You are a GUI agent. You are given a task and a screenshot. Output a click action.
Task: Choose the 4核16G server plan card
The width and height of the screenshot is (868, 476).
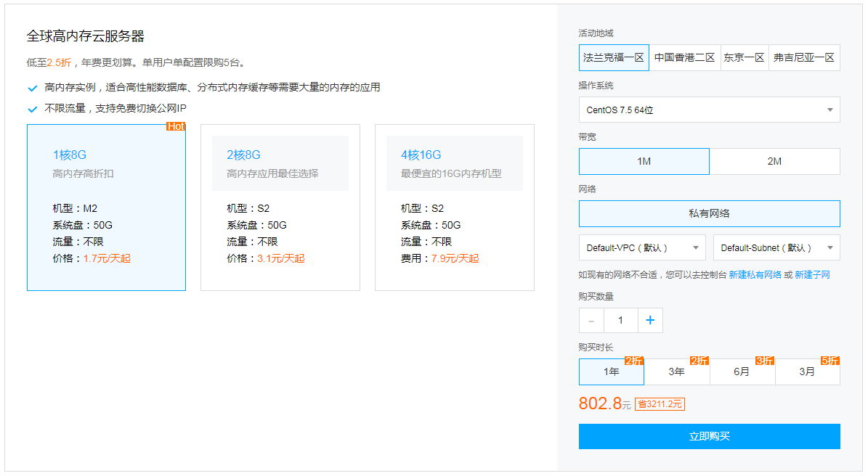coord(454,208)
